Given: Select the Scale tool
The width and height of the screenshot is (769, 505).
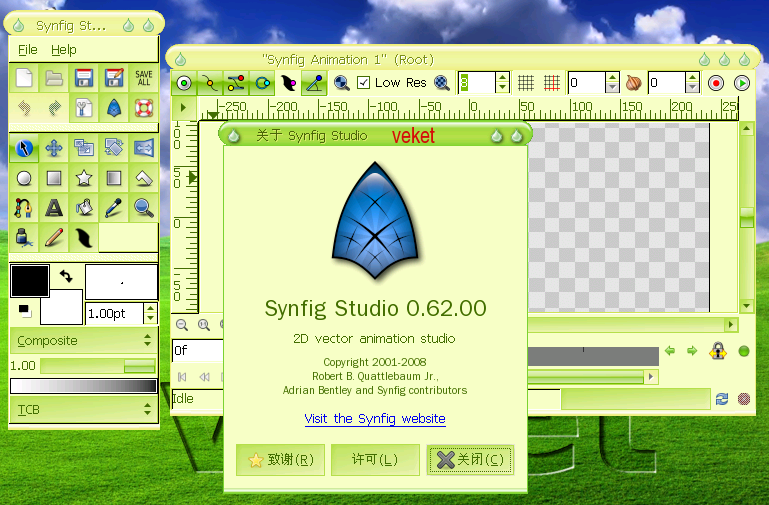Looking at the screenshot, I should pyautogui.click(x=84, y=148).
